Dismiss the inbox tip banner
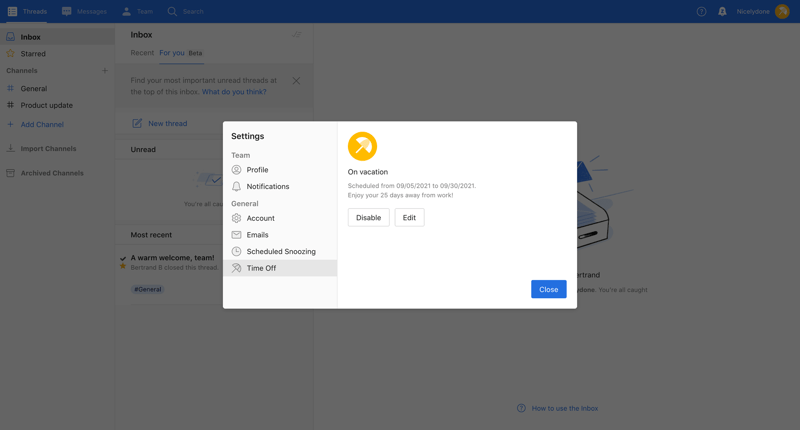The height and width of the screenshot is (430, 800). click(296, 81)
